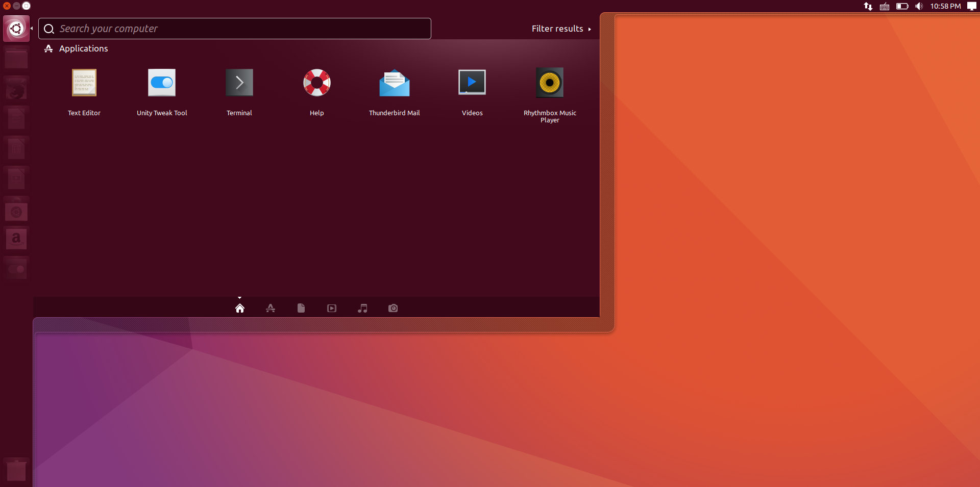
Task: Open LibreOffice Writer from the launcher
Action: (x=16, y=119)
